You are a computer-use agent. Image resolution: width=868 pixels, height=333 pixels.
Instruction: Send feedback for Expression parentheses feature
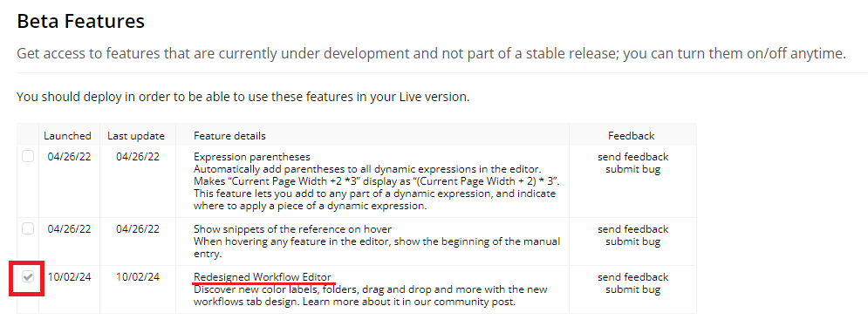632,157
